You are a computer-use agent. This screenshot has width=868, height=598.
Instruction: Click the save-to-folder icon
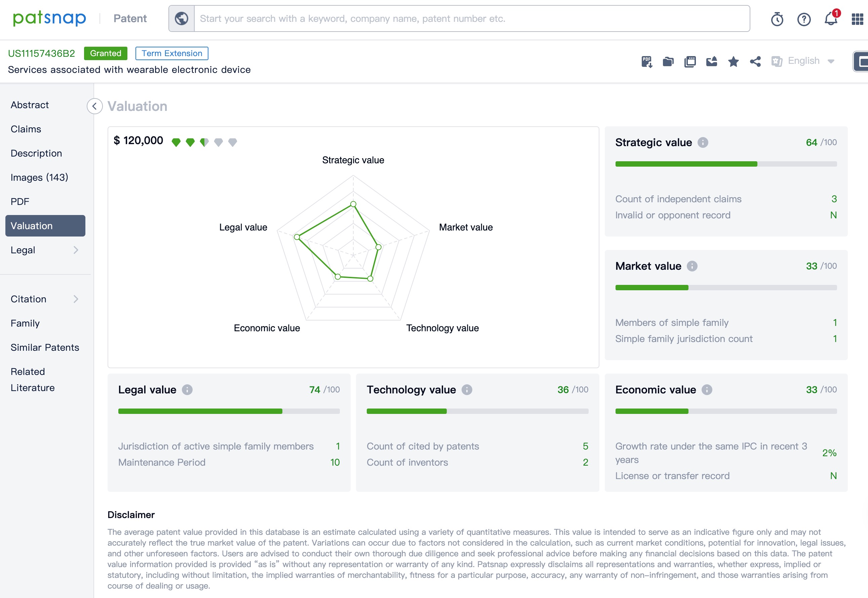[x=668, y=61]
